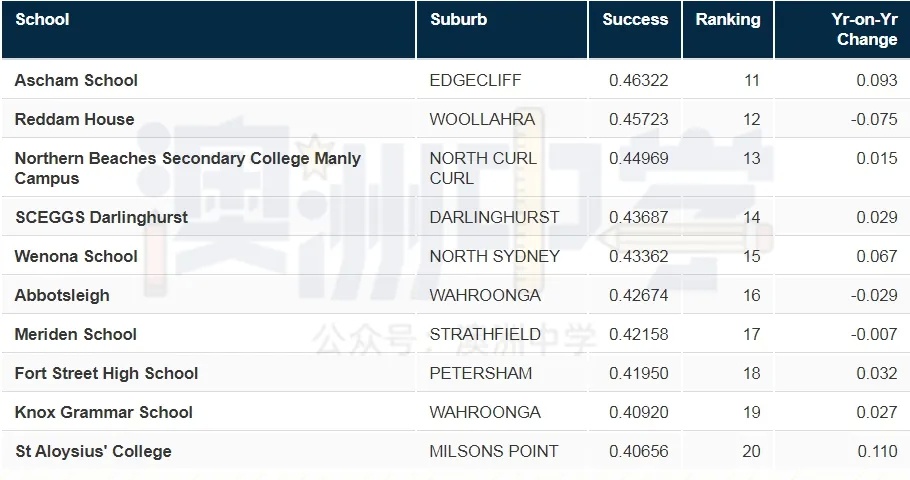The height and width of the screenshot is (480, 910).
Task: Click the Success column header
Action: click(635, 20)
